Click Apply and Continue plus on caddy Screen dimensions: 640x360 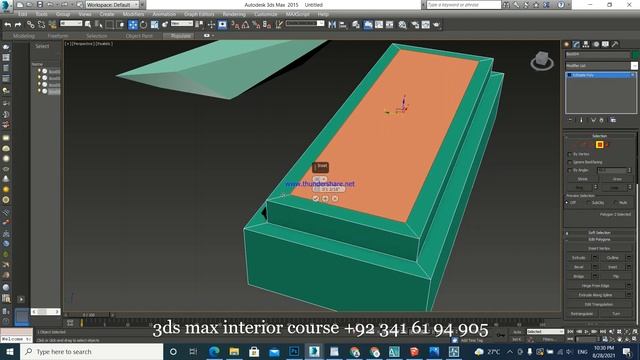[x=325, y=198]
